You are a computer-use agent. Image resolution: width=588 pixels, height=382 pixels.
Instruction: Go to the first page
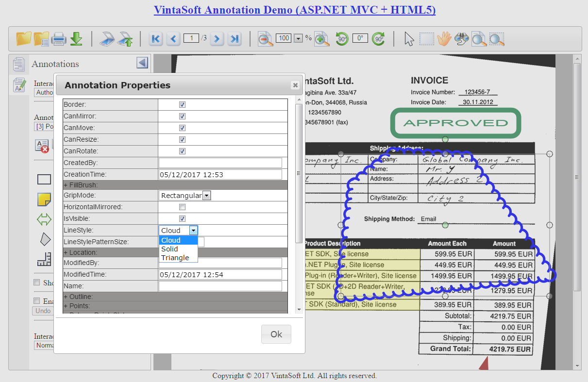click(156, 39)
